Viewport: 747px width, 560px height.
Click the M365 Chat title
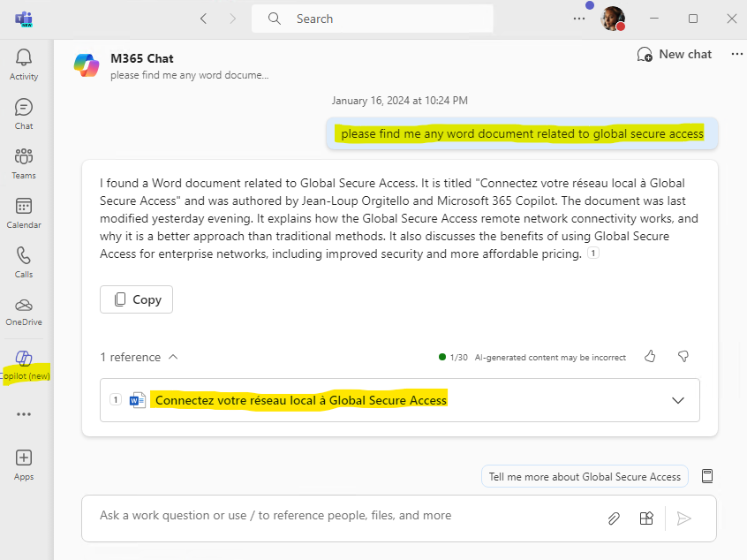pos(142,58)
